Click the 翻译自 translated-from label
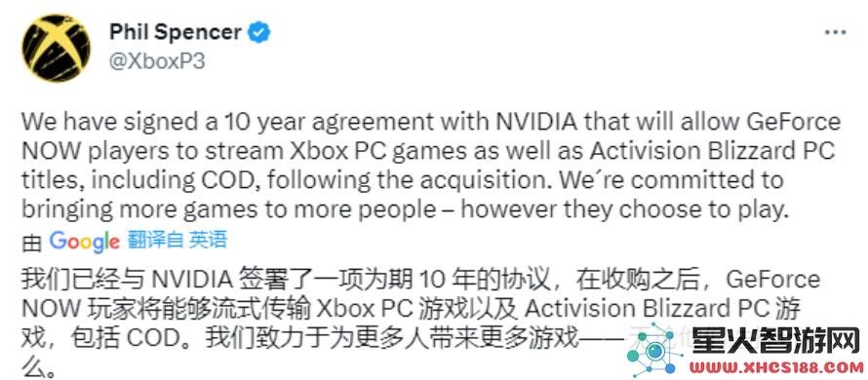 click(x=155, y=240)
